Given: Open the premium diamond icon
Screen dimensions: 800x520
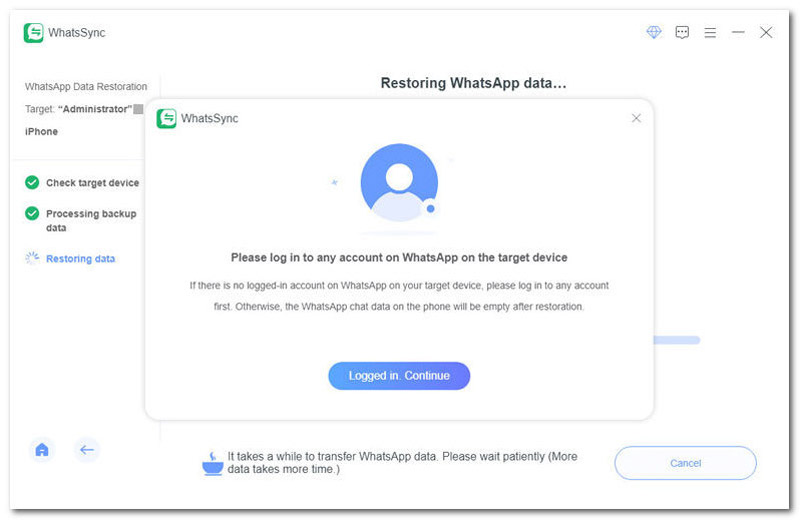Looking at the screenshot, I should click(654, 33).
